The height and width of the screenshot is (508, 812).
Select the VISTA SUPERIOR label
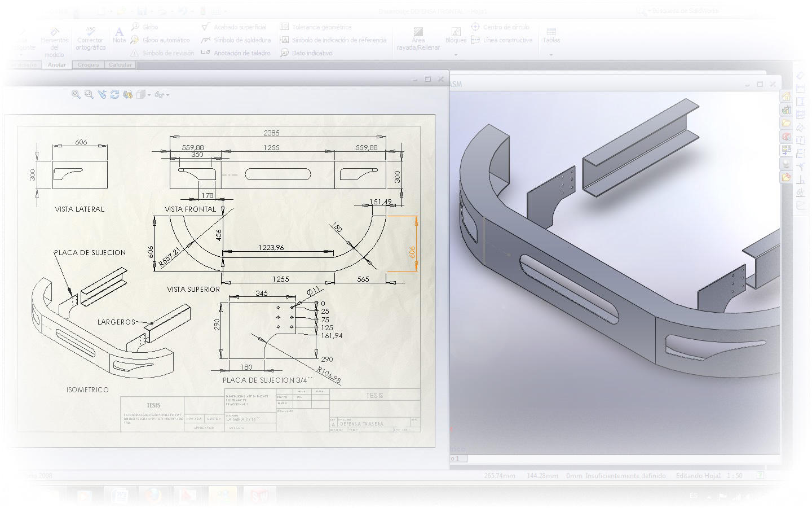coord(193,290)
